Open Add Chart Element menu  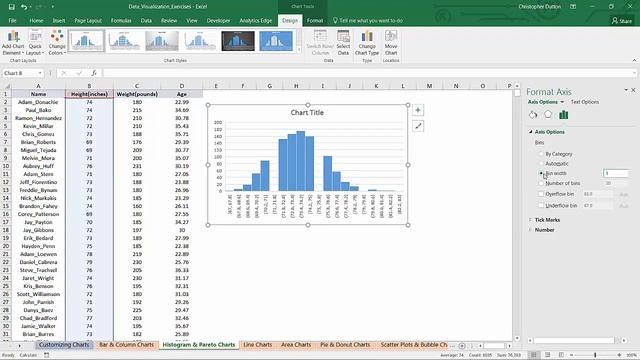13,42
